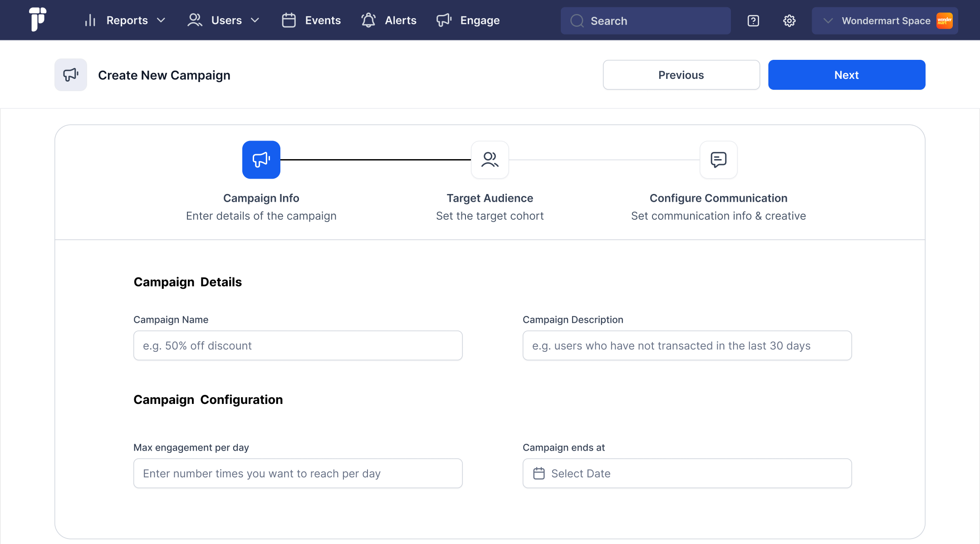Select the Configure Communication step icon
The image size is (980, 544).
click(x=718, y=160)
